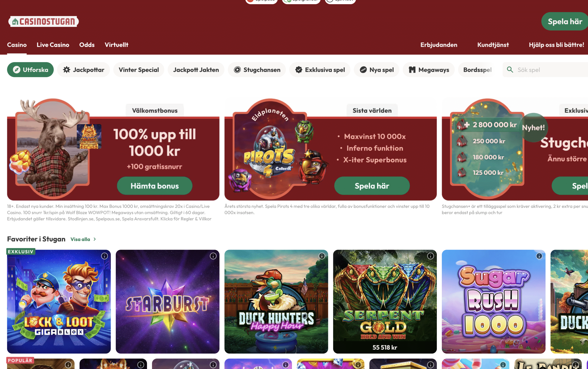Click the Casinostugan logo

(43, 21)
